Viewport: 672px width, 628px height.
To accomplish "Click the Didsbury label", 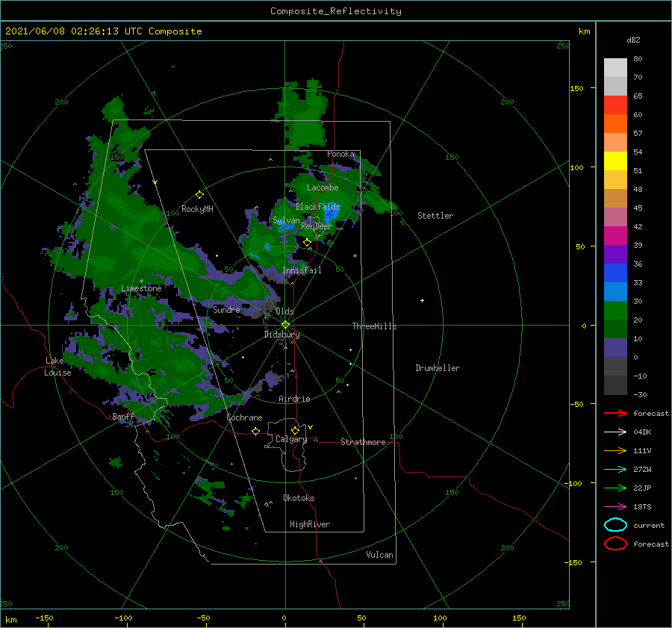I will point(281,335).
